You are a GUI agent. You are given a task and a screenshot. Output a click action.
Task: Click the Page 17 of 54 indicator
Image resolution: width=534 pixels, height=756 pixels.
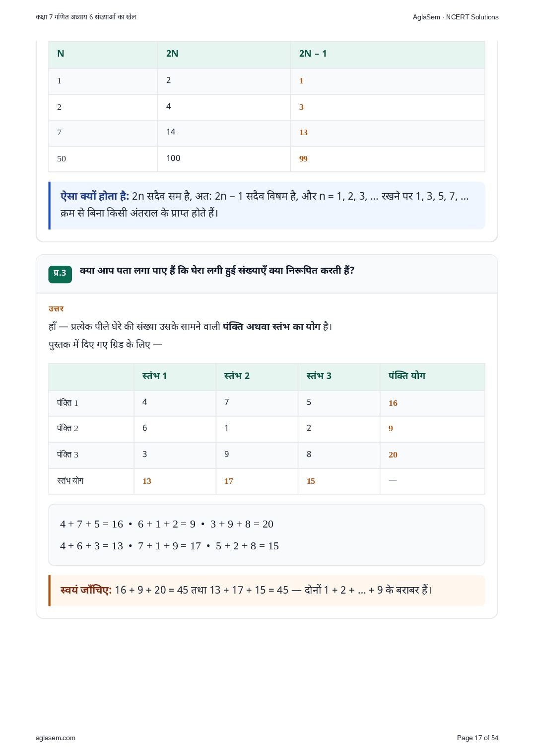tap(477, 738)
